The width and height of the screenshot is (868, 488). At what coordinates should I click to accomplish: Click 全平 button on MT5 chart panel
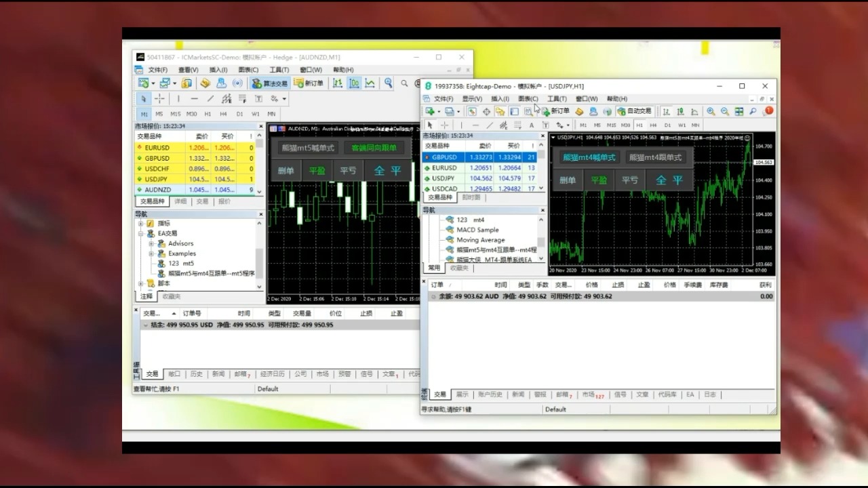pos(387,171)
